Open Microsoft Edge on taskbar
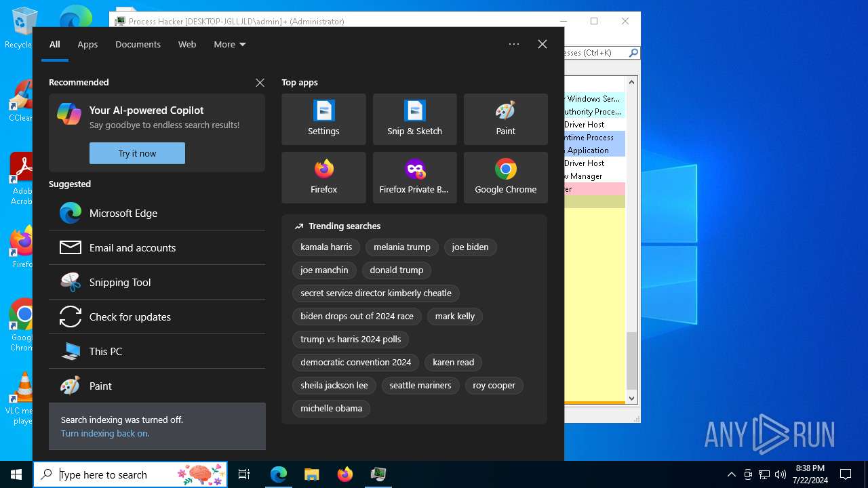The height and width of the screenshot is (488, 868). pos(279,474)
